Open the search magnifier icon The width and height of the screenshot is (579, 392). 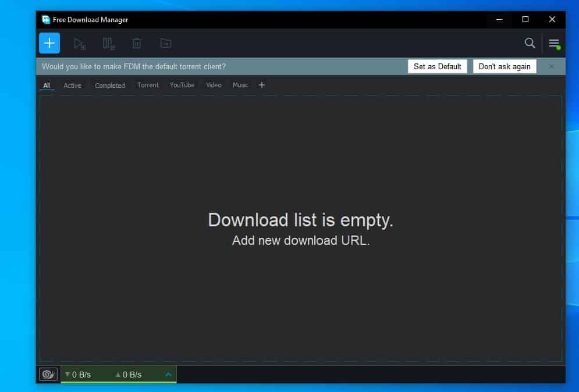click(530, 43)
